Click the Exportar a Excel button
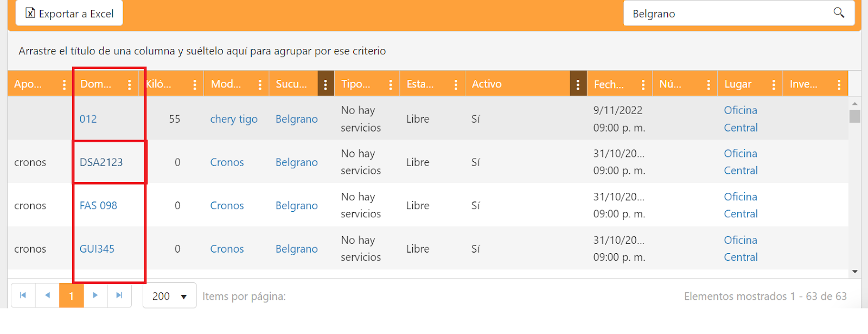The height and width of the screenshot is (334, 868). (x=69, y=14)
